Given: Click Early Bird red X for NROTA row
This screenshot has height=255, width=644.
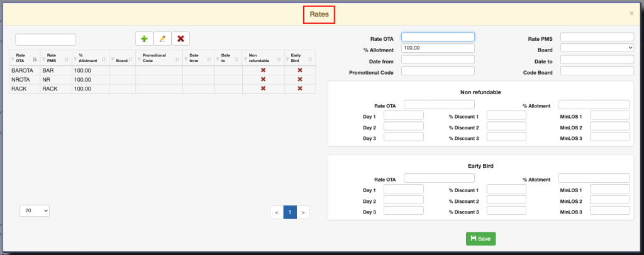Looking at the screenshot, I should tap(300, 80).
